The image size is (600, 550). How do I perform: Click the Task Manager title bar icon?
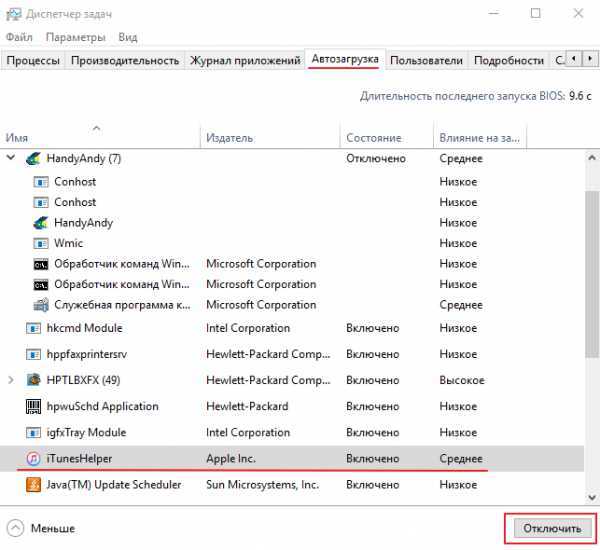[x=14, y=14]
